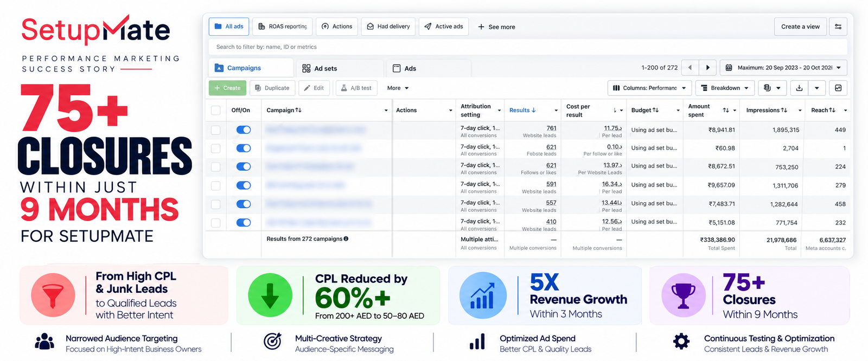Image resolution: width=868 pixels, height=361 pixels.
Task: Open the export options dropdown arrow
Action: coord(816,88)
